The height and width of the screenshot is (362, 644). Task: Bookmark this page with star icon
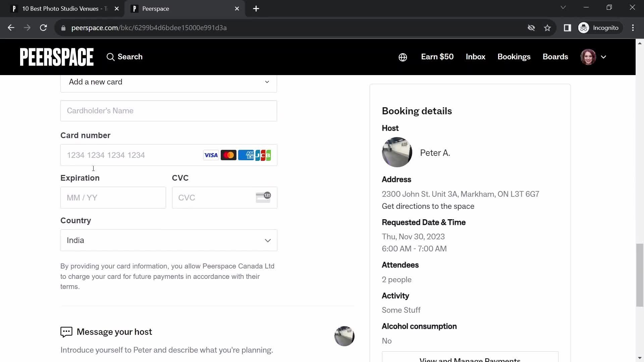click(547, 28)
